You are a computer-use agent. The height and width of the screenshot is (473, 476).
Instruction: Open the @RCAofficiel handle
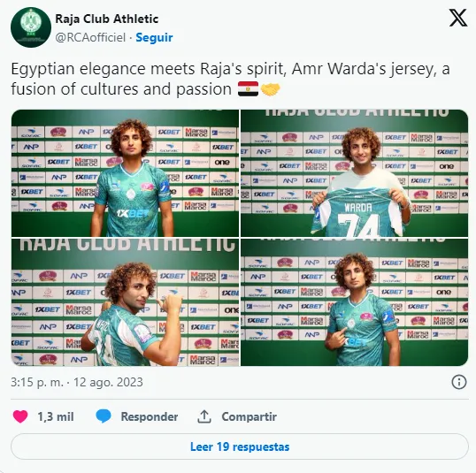pyautogui.click(x=90, y=38)
